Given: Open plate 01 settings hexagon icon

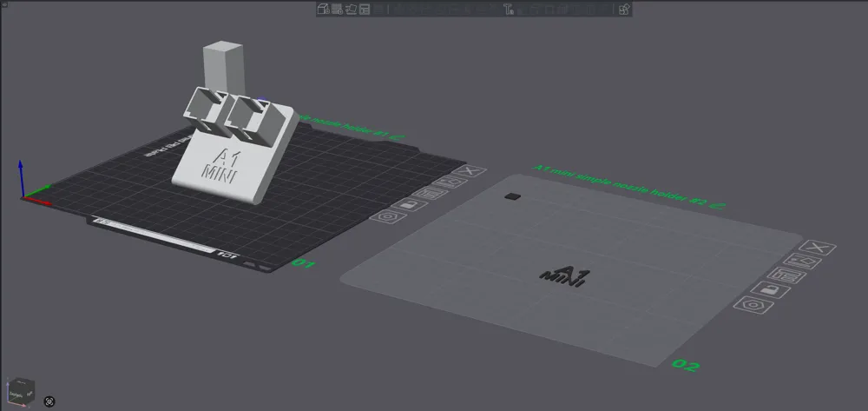Looking at the screenshot, I should click(x=388, y=216).
